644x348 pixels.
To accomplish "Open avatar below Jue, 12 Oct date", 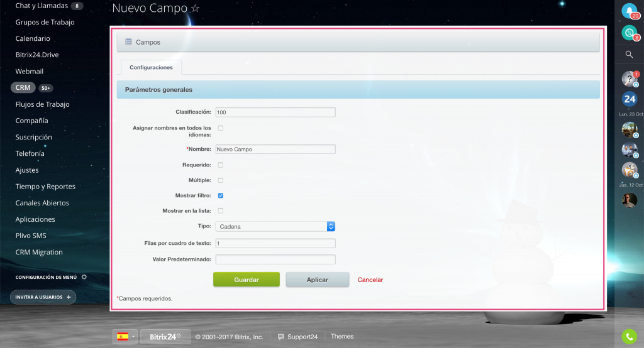I will pos(629,200).
